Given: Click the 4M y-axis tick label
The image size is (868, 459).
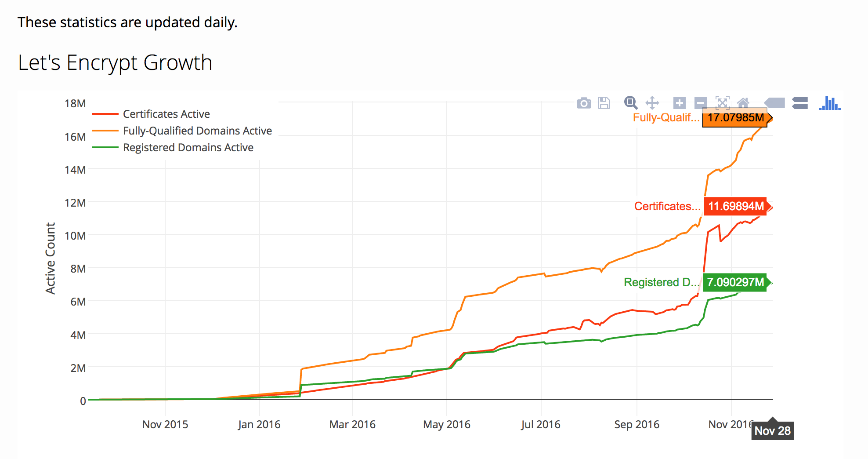Looking at the screenshot, I should pos(78,335).
